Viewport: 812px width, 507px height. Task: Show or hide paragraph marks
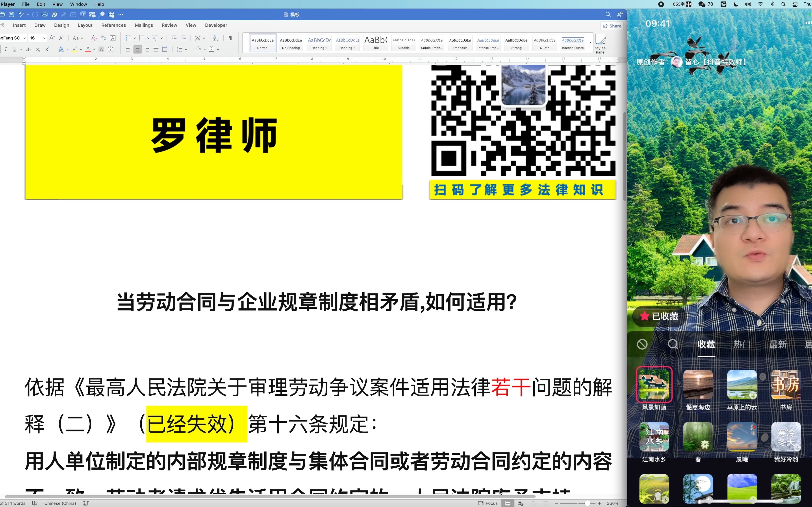230,38
